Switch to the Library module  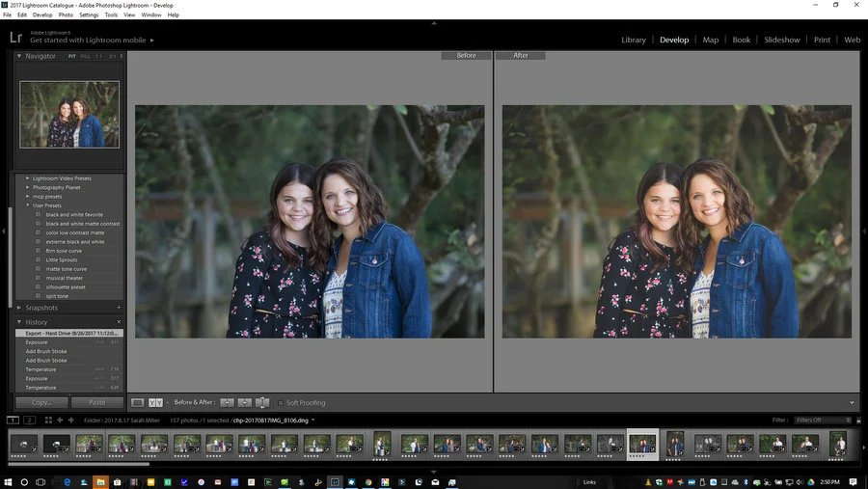[634, 40]
